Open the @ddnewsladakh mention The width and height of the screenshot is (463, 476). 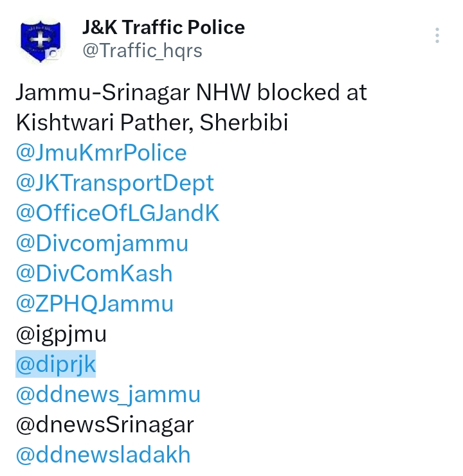pos(103,455)
